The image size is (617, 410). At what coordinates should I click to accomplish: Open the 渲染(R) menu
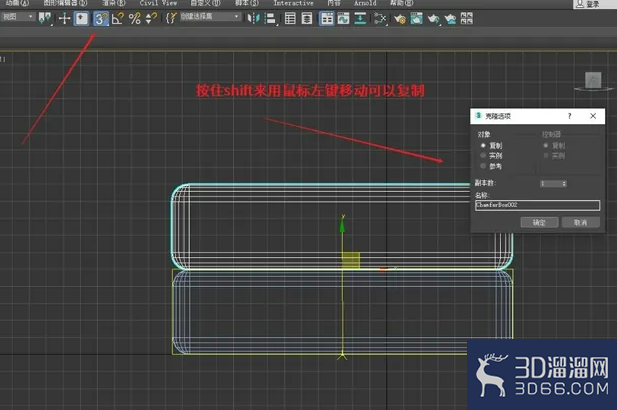114,3
